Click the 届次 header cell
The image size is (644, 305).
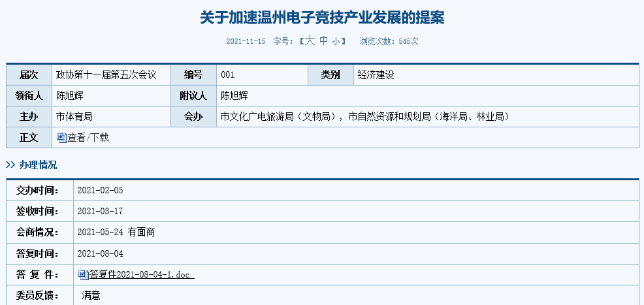click(29, 74)
